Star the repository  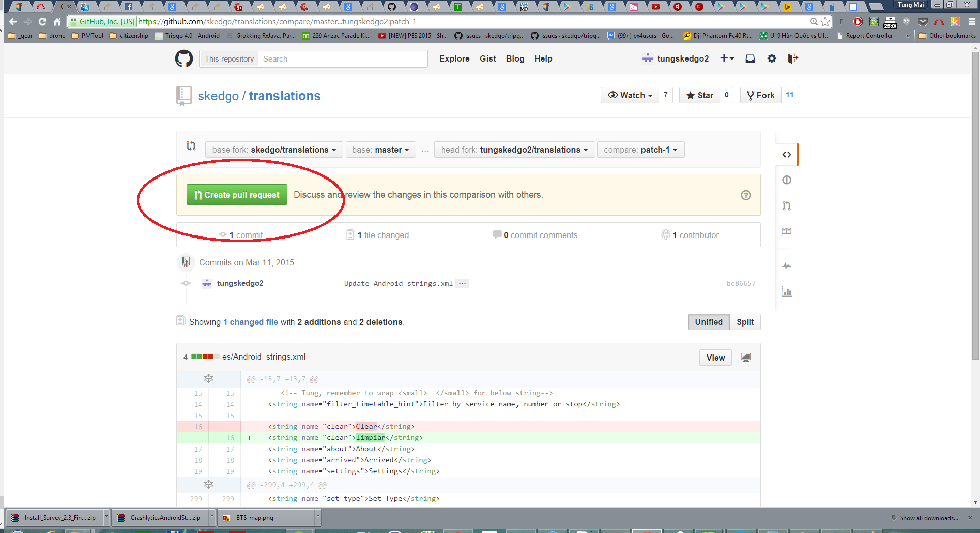(x=699, y=95)
